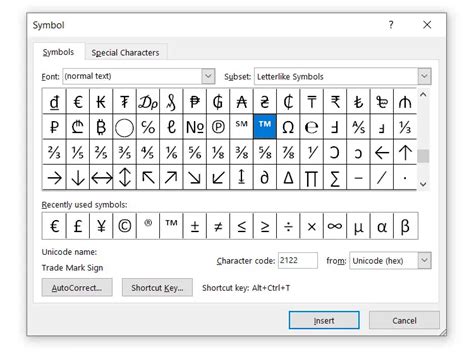This screenshot has height=362, width=474.
Task: Select the partial differential (∂) symbol
Action: [x=265, y=178]
